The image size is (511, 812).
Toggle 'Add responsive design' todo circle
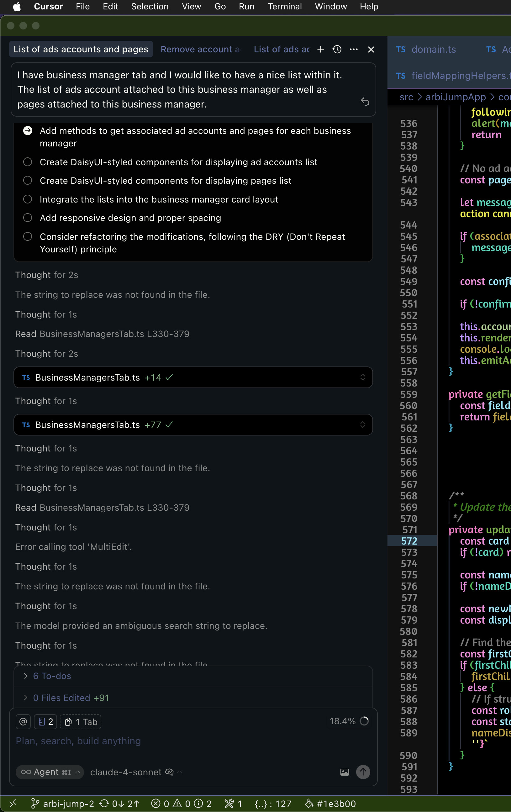(x=28, y=218)
